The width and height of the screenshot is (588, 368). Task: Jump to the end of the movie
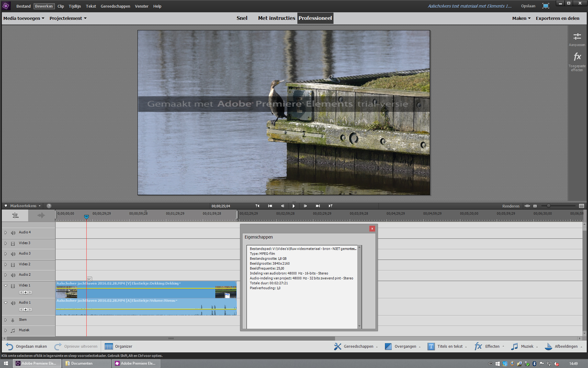pyautogui.click(x=318, y=206)
